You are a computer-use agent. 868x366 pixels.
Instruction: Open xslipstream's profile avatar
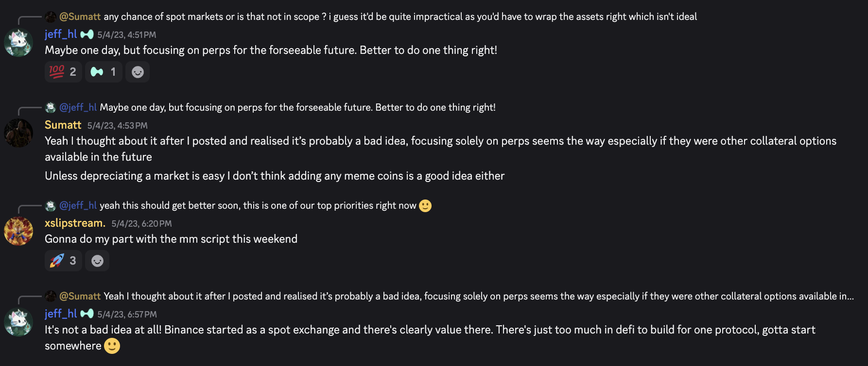coord(18,231)
